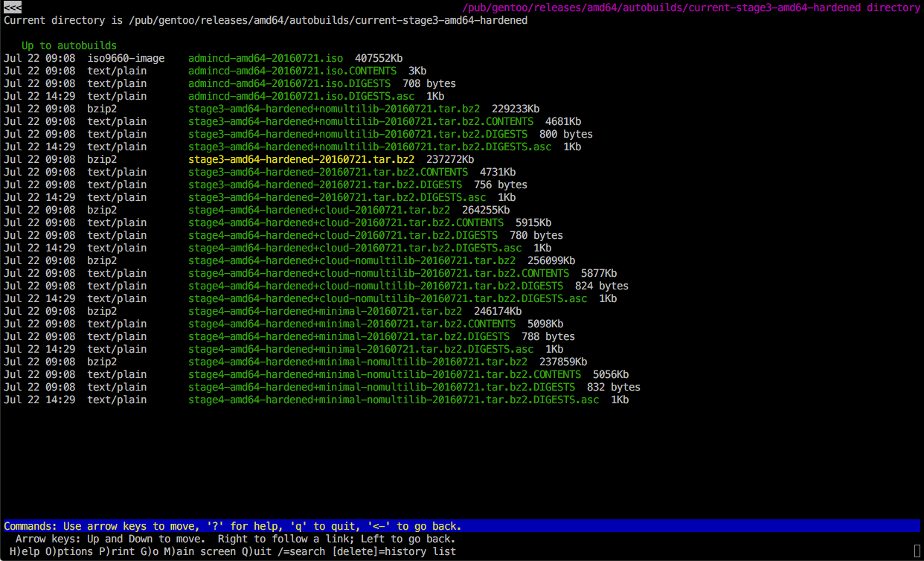The image size is (924, 561).
Task: Select stage4-amd64-hardened+minimal-20160721.tar.bz2 link
Action: pos(325,311)
